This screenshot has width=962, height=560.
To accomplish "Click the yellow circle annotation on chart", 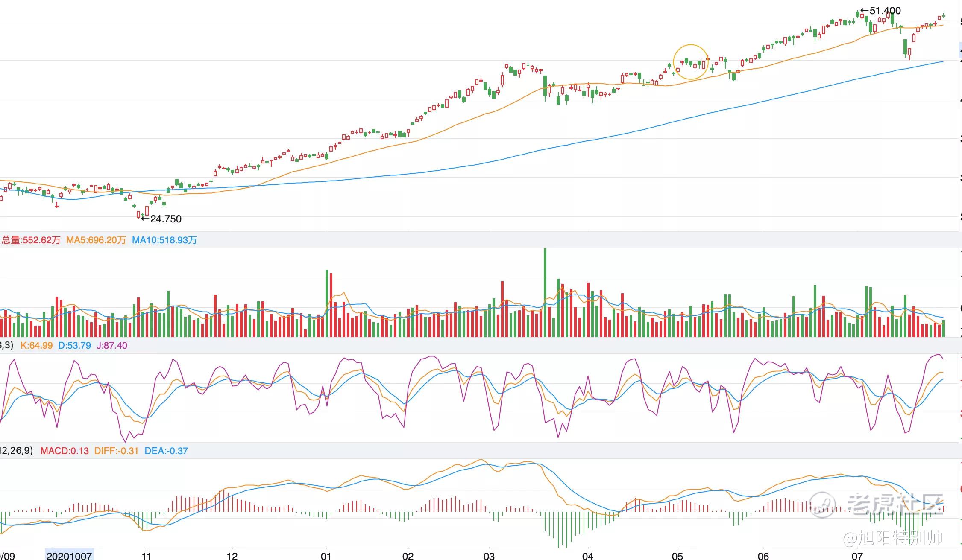I will pyautogui.click(x=691, y=62).
